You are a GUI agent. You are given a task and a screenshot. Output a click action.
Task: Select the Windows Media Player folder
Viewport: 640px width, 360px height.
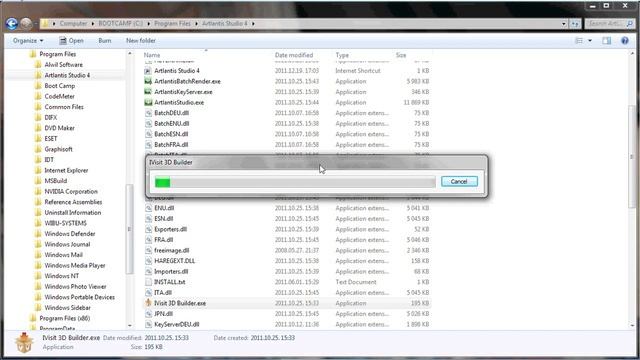click(75, 265)
